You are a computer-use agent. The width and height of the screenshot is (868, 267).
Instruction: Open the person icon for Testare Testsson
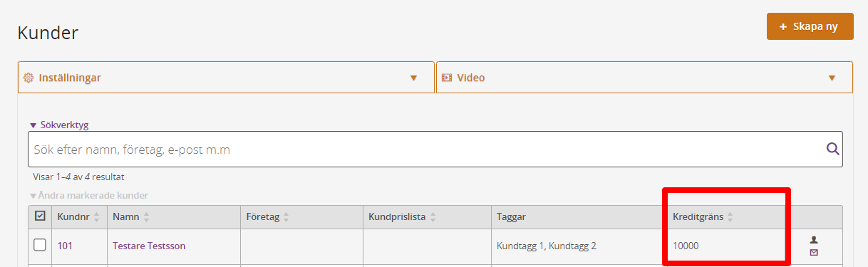tap(814, 240)
